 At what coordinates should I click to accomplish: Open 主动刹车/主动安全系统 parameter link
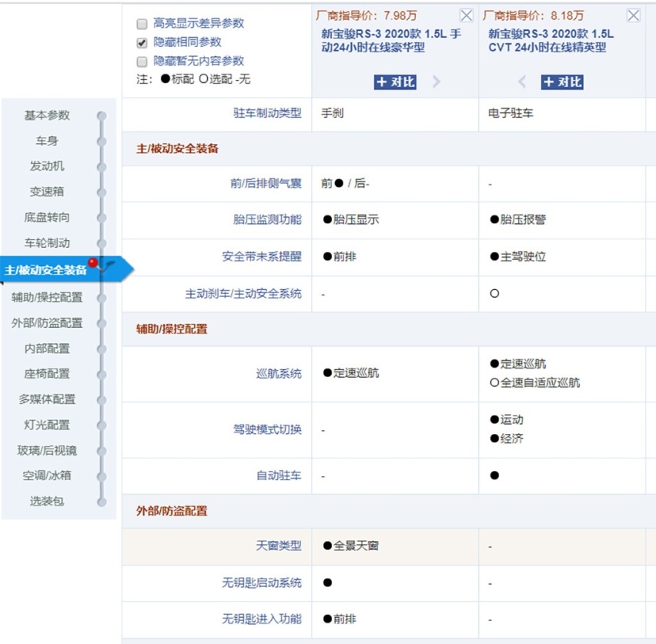(243, 294)
